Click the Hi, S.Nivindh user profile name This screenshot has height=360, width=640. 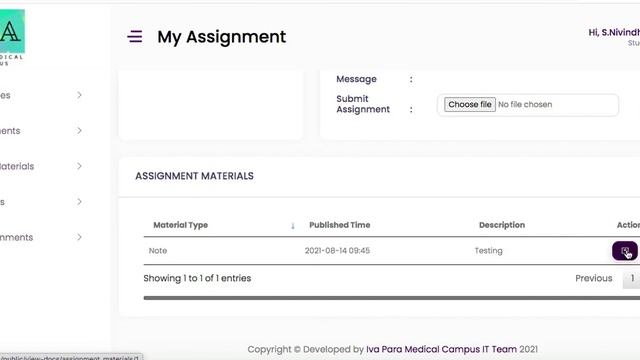click(614, 32)
